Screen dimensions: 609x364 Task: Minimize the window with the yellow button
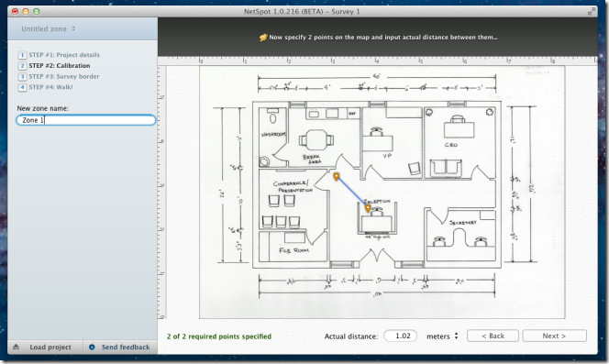click(x=26, y=11)
